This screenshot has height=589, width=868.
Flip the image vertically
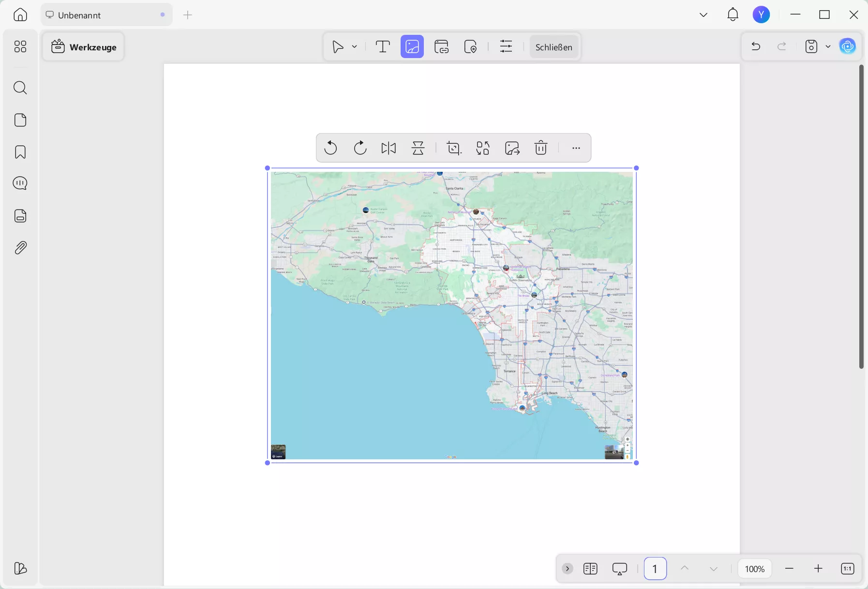(418, 148)
